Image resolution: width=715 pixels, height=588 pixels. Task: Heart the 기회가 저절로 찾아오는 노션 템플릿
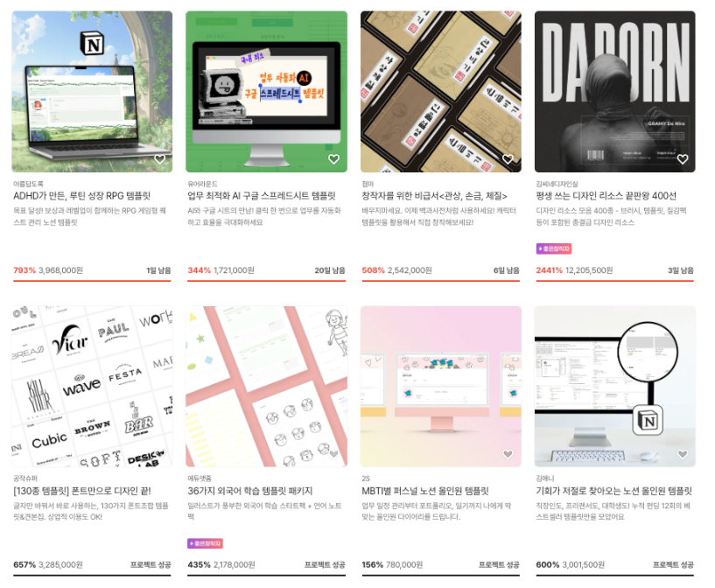click(683, 454)
